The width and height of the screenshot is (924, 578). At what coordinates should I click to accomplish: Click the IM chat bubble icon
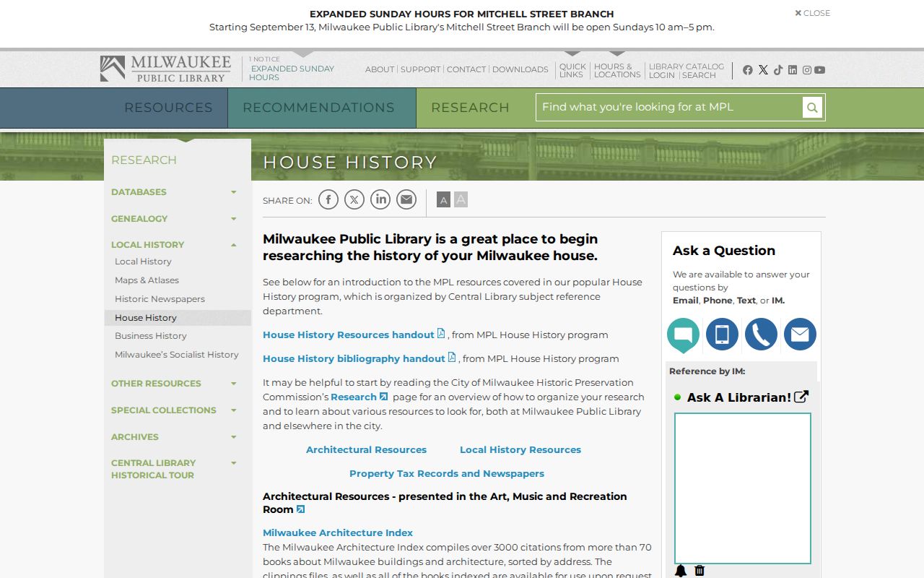(683, 335)
